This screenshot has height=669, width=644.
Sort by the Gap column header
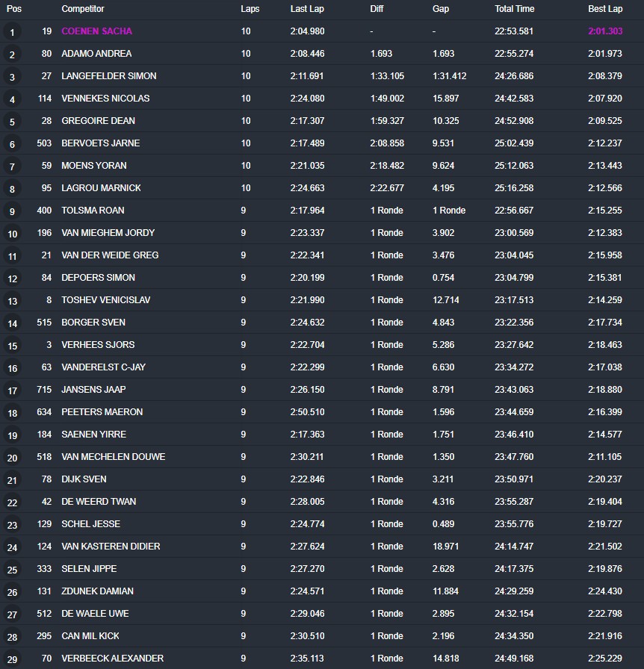(x=440, y=9)
